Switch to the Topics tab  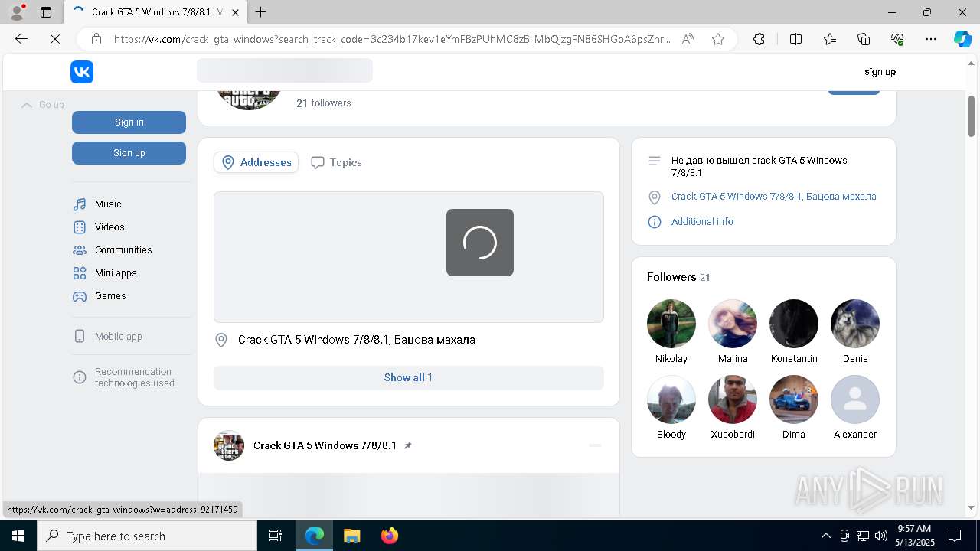click(337, 162)
